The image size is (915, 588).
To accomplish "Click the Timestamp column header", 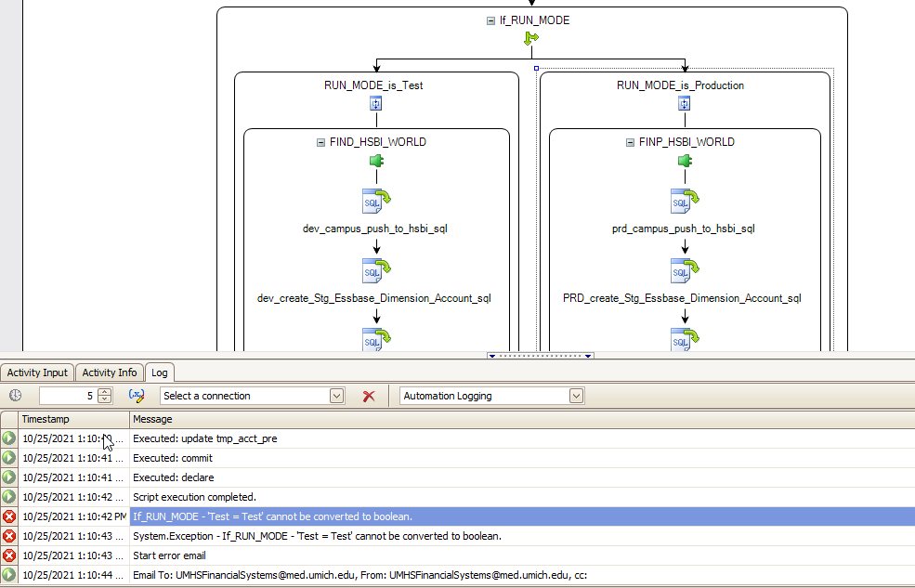I will [x=73, y=420].
